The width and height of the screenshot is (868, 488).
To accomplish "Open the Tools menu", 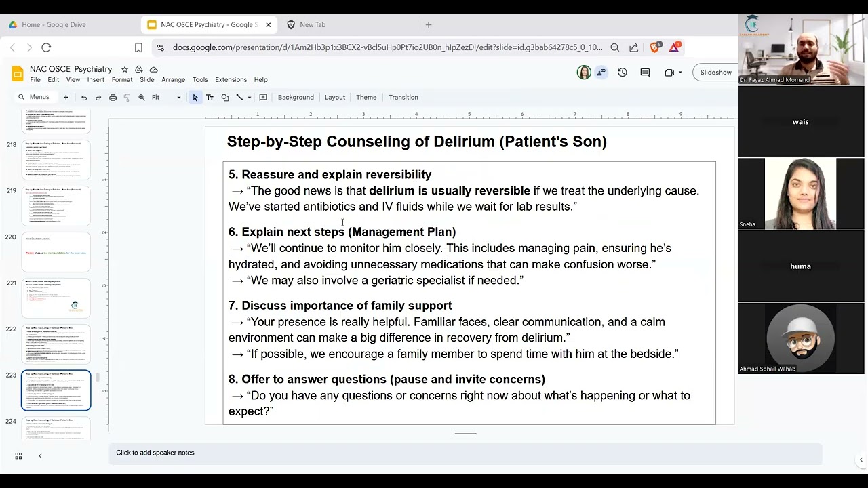I will [200, 80].
